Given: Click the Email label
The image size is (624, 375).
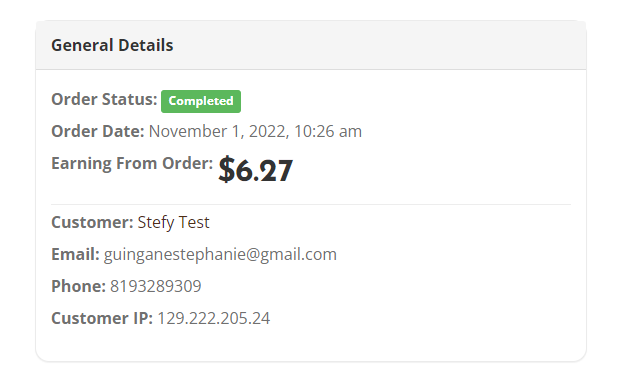Looking at the screenshot, I should coord(75,254).
